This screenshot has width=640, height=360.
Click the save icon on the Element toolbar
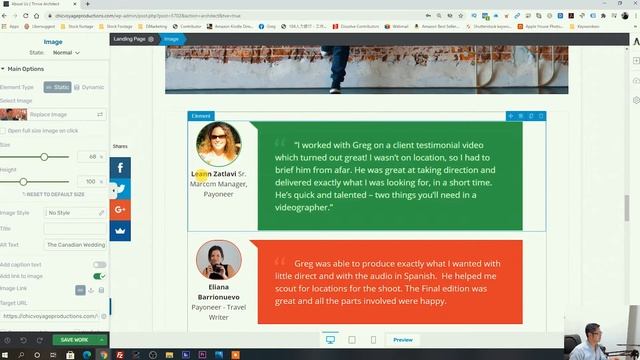521,116
